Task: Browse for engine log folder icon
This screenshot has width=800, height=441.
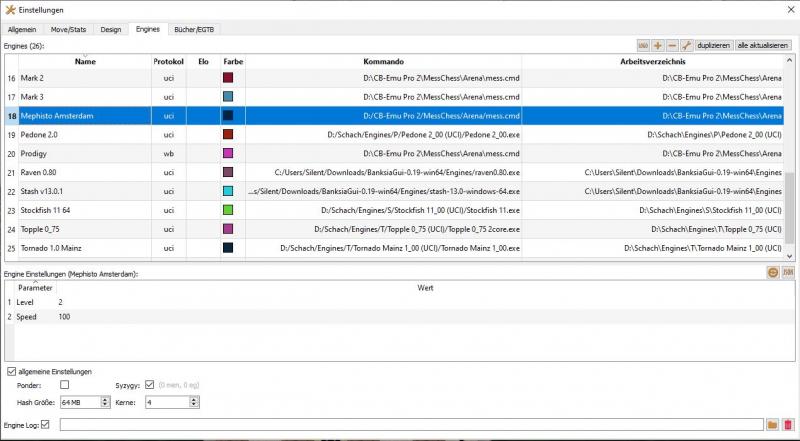Action: pyautogui.click(x=772, y=425)
